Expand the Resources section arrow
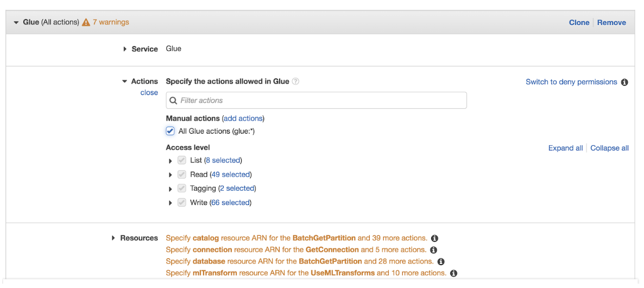Viewport: 644px width, 288px height. [113, 238]
